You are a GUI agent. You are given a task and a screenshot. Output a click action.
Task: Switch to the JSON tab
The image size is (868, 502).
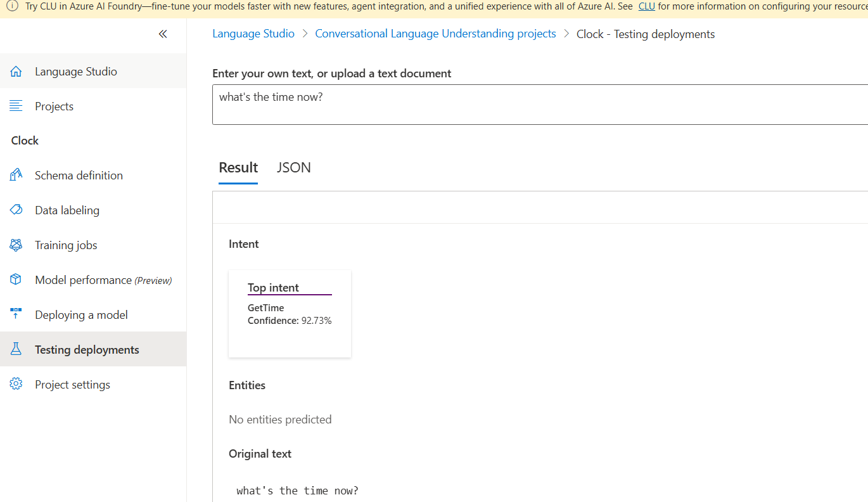click(294, 167)
